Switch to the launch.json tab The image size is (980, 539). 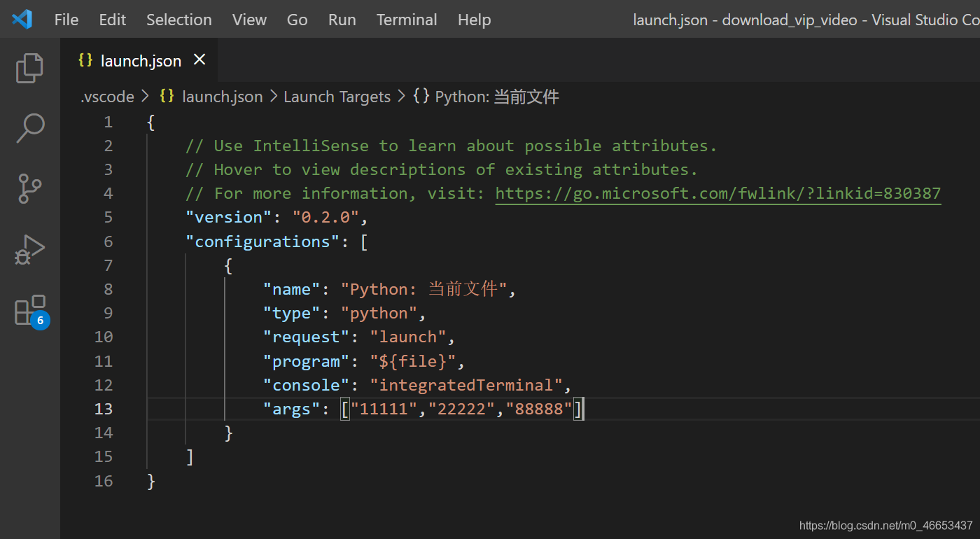click(x=140, y=60)
